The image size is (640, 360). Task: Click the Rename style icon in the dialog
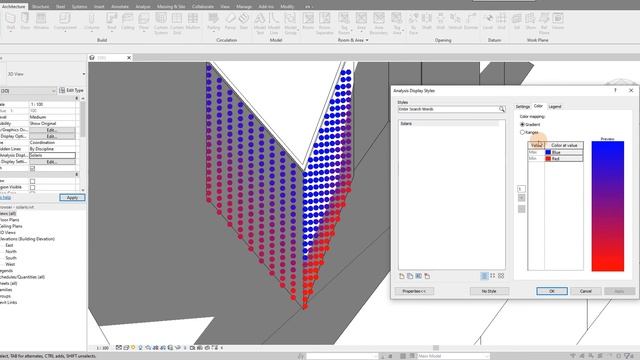pyautogui.click(x=418, y=276)
